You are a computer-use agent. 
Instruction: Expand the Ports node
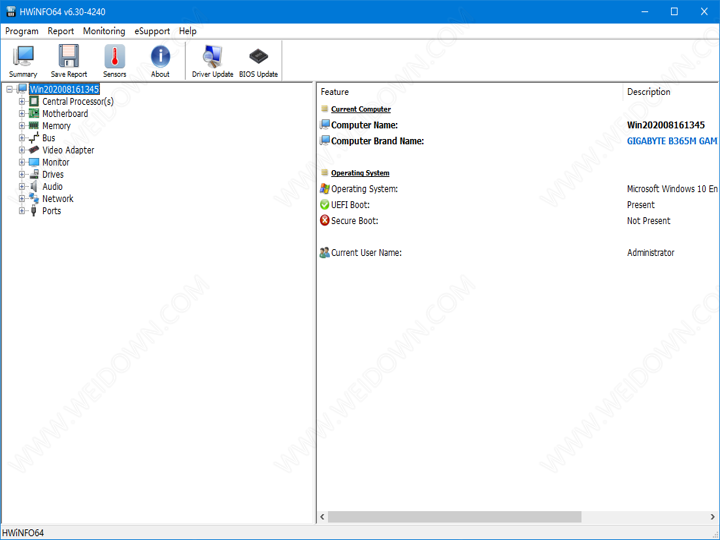click(x=22, y=211)
